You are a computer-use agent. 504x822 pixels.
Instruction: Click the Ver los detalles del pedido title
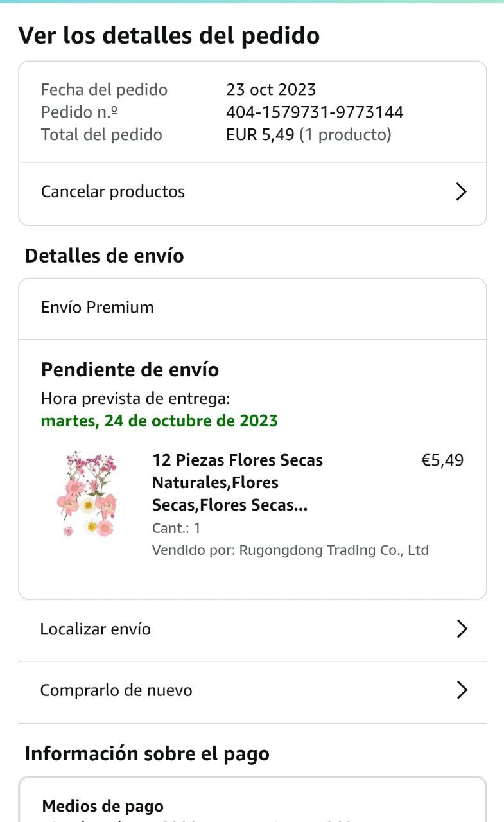(x=169, y=35)
